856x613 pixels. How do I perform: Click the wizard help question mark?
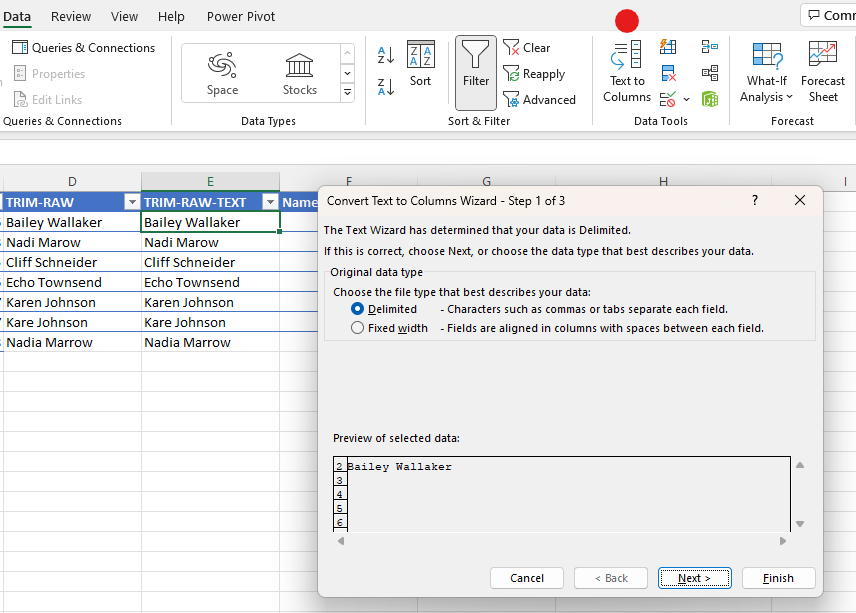[x=755, y=200]
